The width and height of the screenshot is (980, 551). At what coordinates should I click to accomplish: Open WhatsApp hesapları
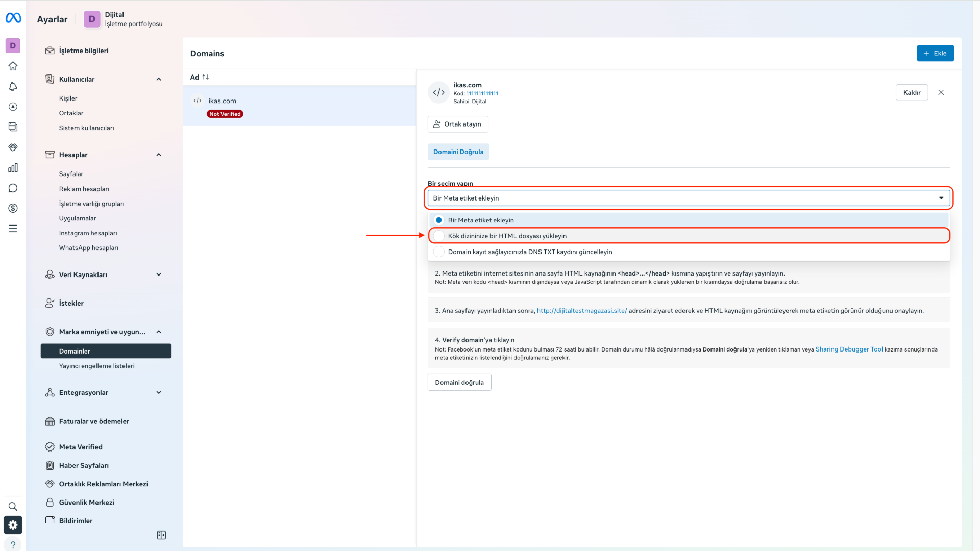click(x=88, y=248)
